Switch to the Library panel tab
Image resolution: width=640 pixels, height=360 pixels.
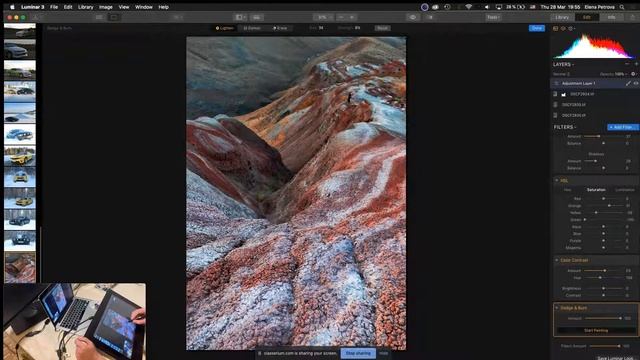tap(562, 17)
